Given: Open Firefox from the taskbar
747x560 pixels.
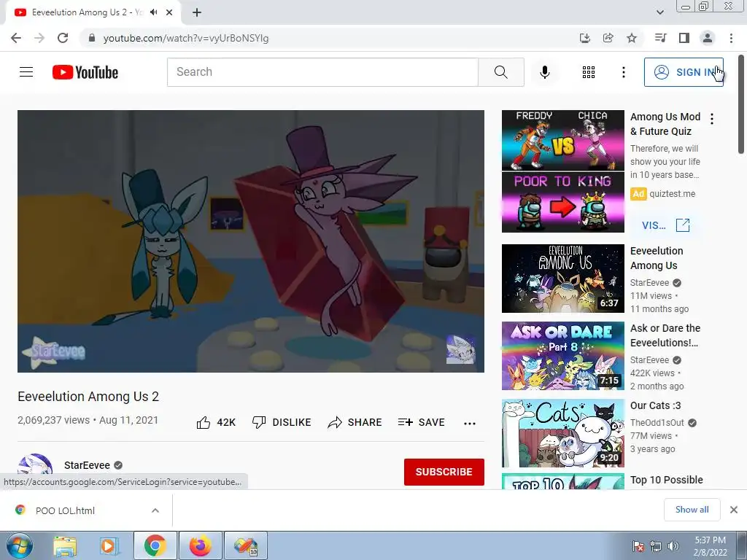Looking at the screenshot, I should (x=201, y=545).
